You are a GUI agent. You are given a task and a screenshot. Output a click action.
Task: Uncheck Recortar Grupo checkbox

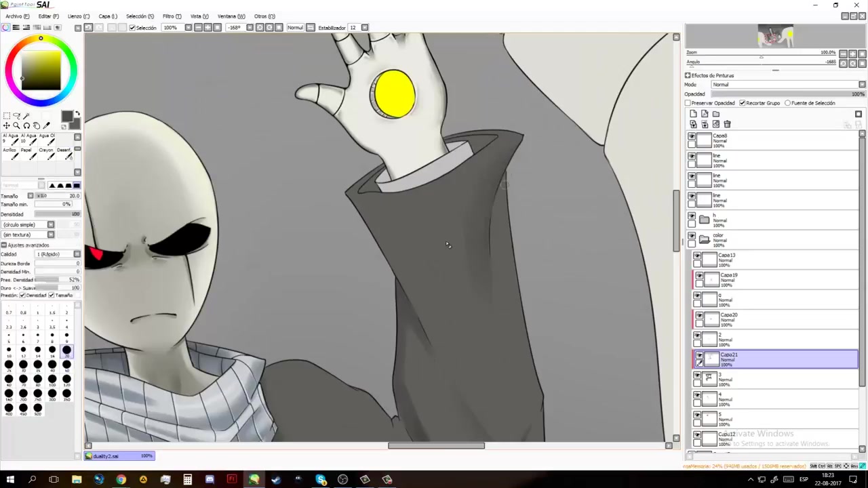[743, 103]
